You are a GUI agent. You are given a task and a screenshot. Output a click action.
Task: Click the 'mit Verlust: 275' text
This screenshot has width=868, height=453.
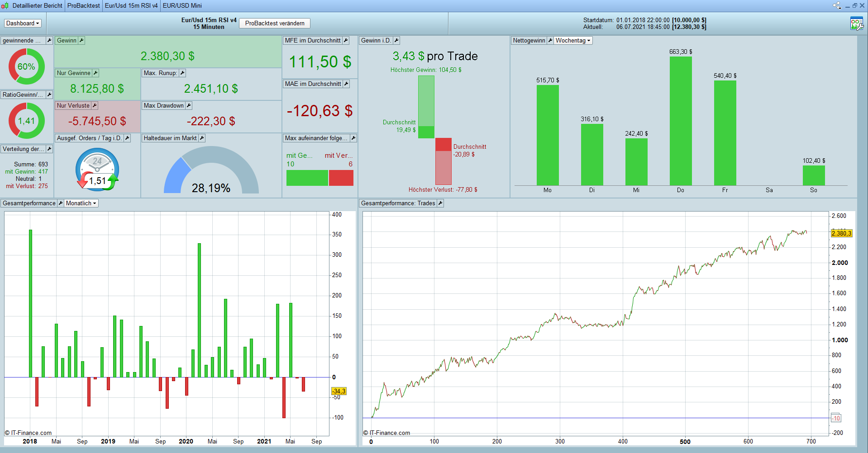tap(27, 186)
